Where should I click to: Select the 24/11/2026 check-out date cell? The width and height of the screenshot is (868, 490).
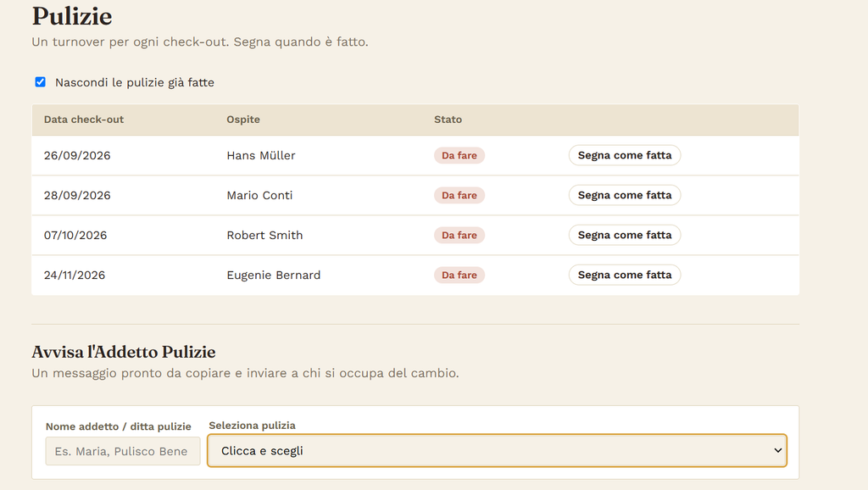pos(75,276)
